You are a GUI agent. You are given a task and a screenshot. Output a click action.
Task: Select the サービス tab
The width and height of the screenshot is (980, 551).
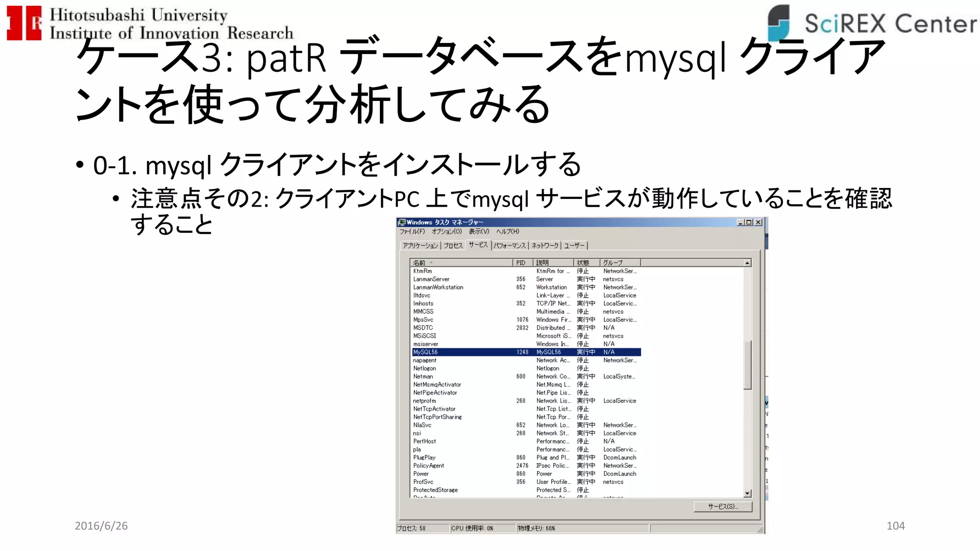coord(478,245)
